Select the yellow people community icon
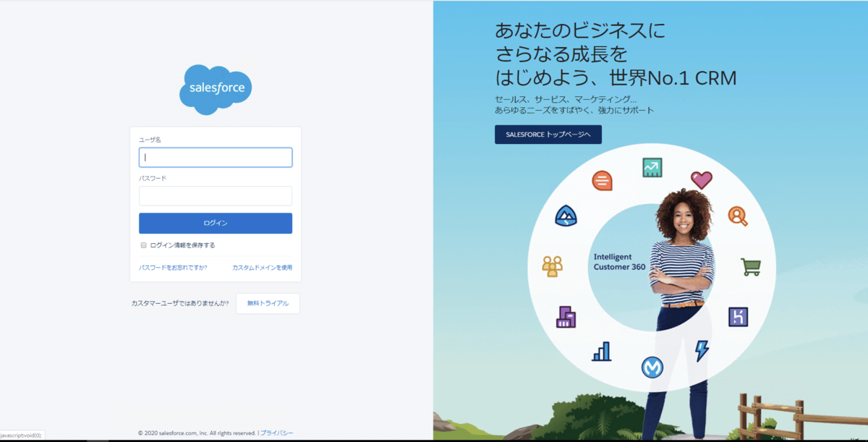This screenshot has height=442, width=868. tap(552, 266)
